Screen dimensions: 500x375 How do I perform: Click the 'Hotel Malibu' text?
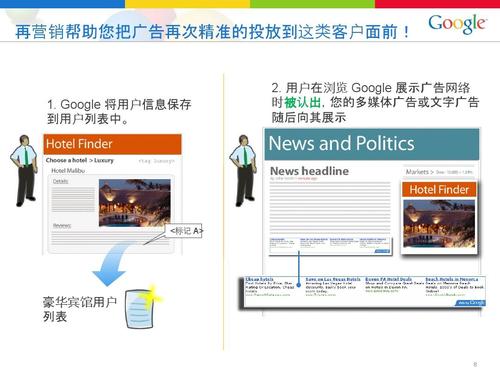68,171
